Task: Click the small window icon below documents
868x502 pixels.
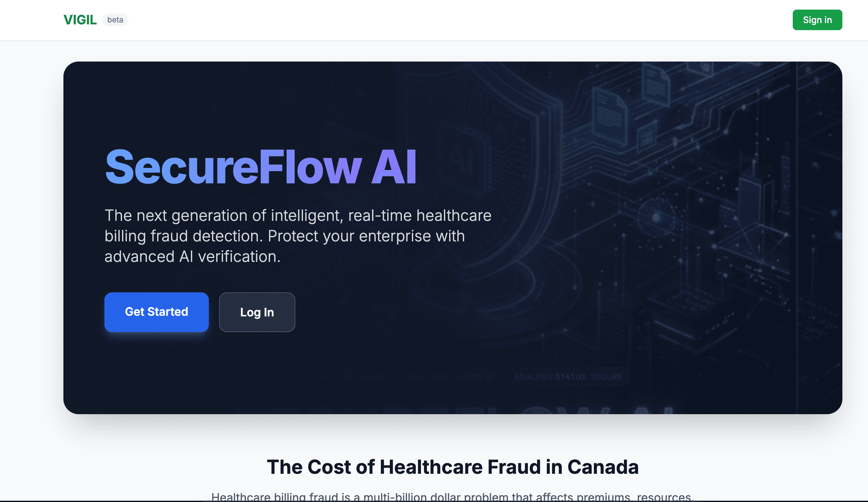Action: click(x=647, y=136)
